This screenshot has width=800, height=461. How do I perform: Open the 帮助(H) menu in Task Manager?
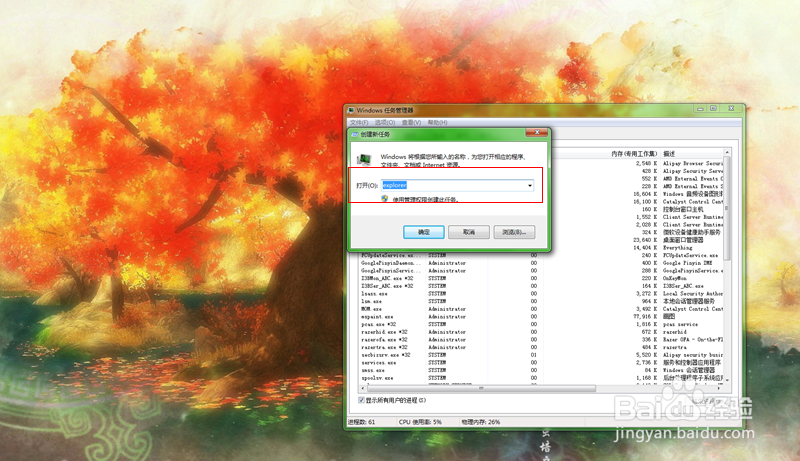(437, 122)
